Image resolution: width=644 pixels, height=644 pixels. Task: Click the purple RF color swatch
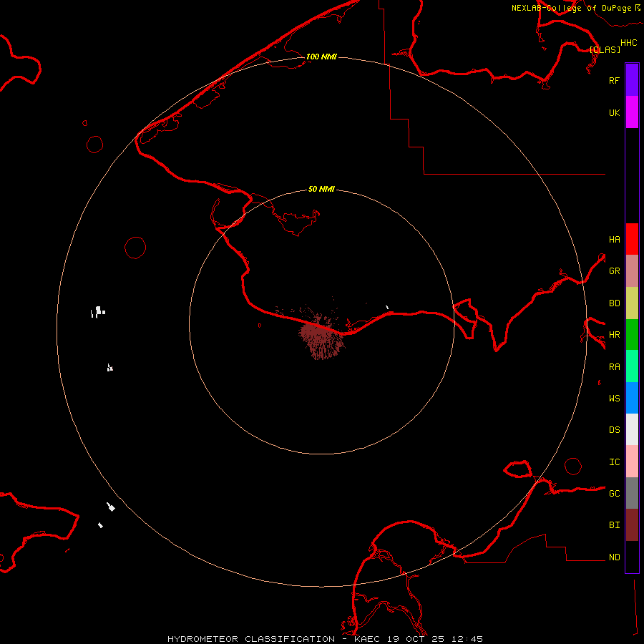(x=632, y=80)
